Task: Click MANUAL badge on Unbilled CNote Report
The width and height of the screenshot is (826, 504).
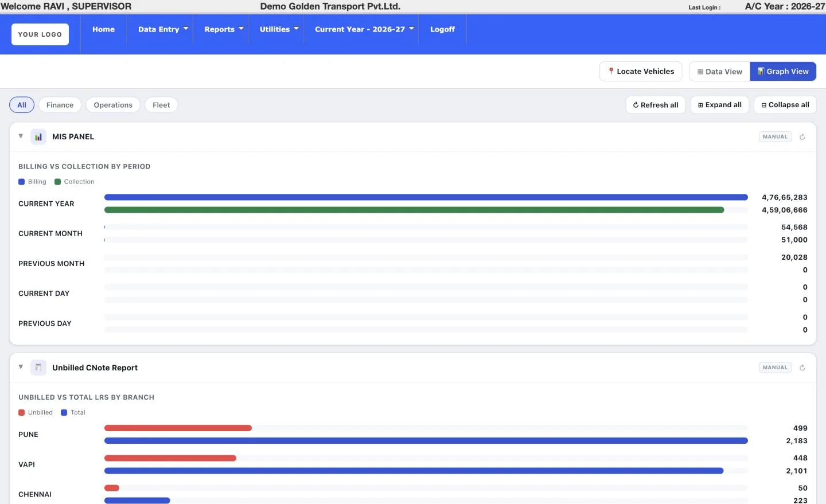Action: 775,368
